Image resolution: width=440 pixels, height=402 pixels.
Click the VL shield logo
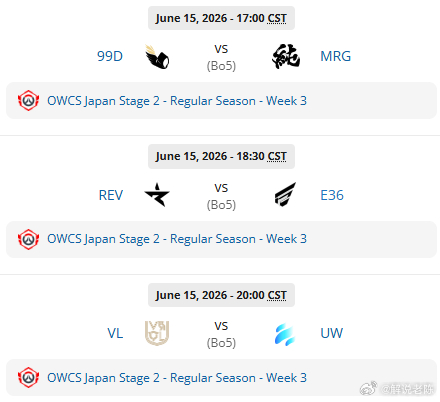point(157,333)
